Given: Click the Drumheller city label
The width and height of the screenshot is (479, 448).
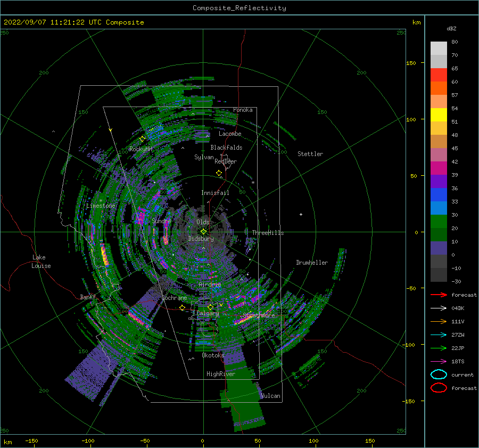Looking at the screenshot, I should 312,263.
